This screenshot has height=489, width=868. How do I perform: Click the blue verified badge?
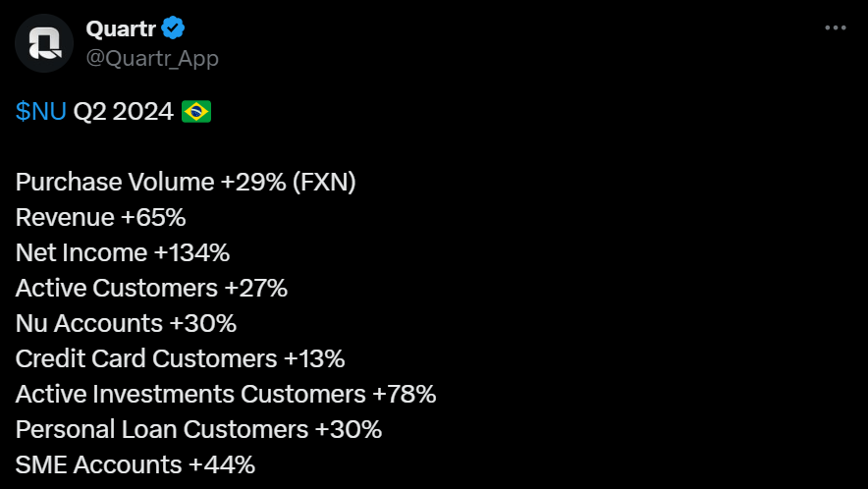coord(175,28)
